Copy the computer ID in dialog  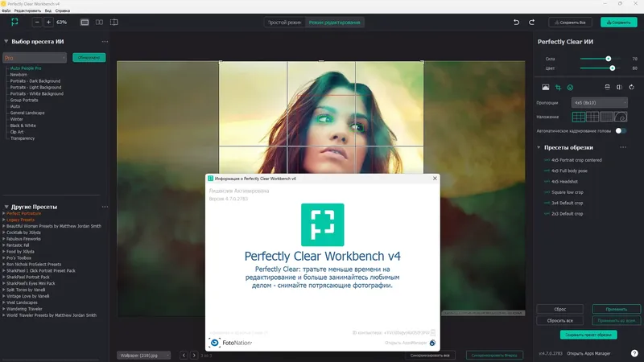pos(433,332)
